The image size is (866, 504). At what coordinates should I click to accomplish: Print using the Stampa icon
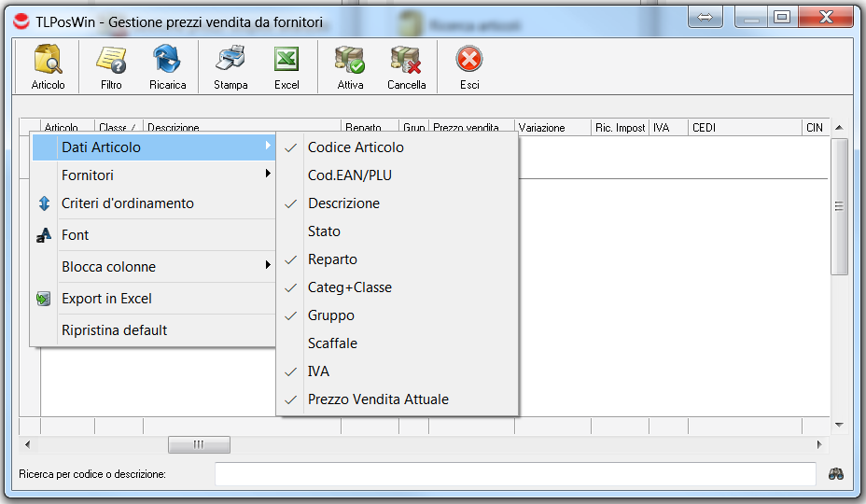point(230,59)
